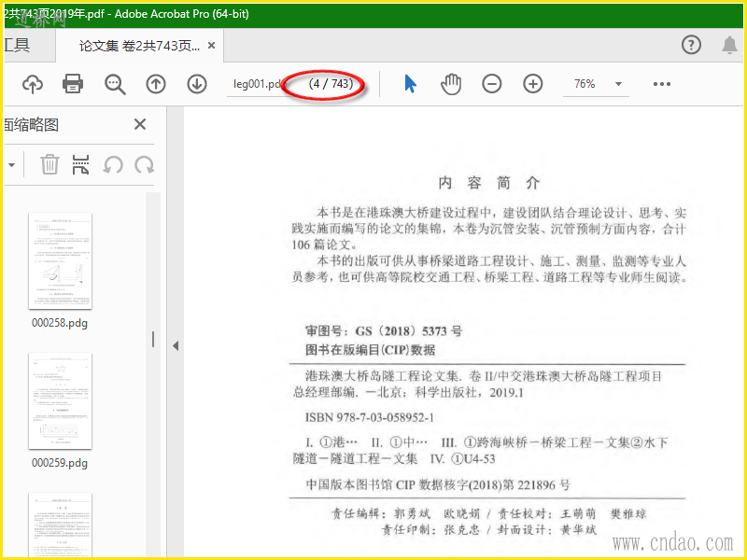Open notifications bell icon
This screenshot has height=560, width=747.
pyautogui.click(x=729, y=45)
